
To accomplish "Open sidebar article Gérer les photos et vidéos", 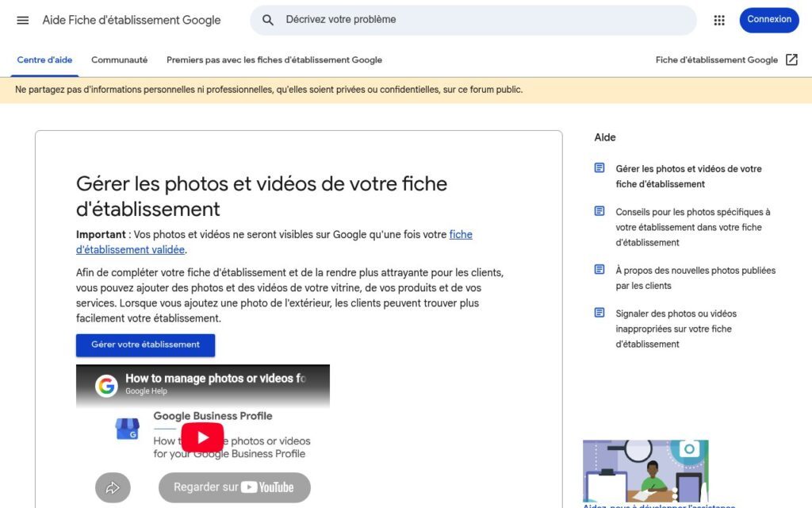I will 689,176.
